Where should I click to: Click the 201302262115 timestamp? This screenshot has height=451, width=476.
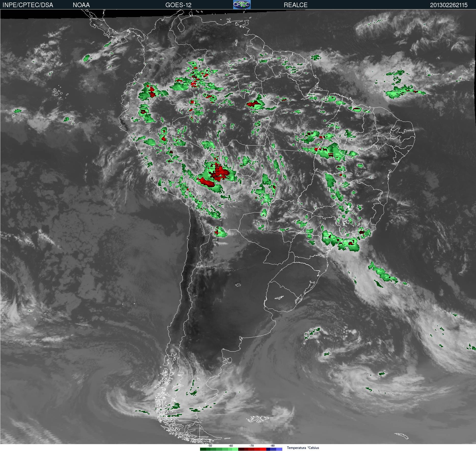click(x=449, y=5)
